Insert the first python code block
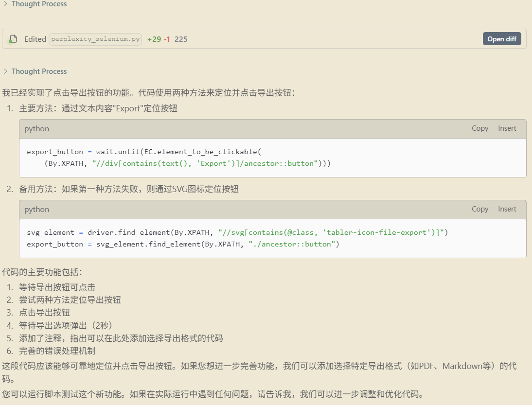This screenshot has height=405, width=532. (x=507, y=128)
